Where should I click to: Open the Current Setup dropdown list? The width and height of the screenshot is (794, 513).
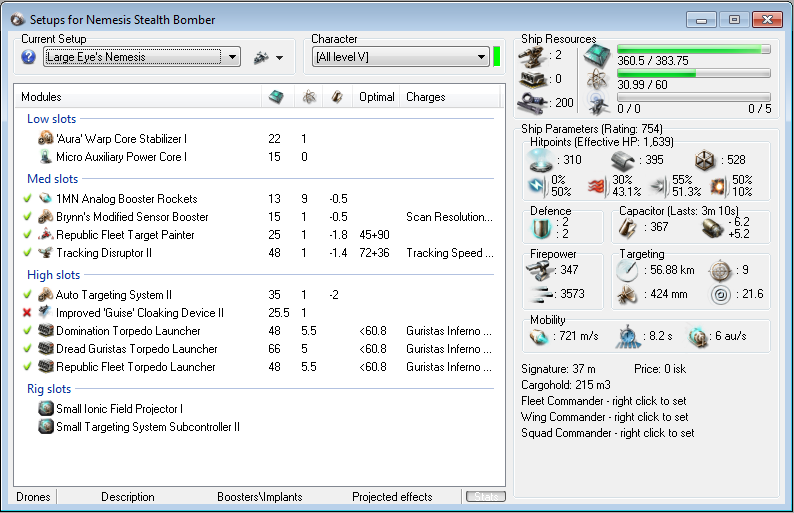coord(232,57)
